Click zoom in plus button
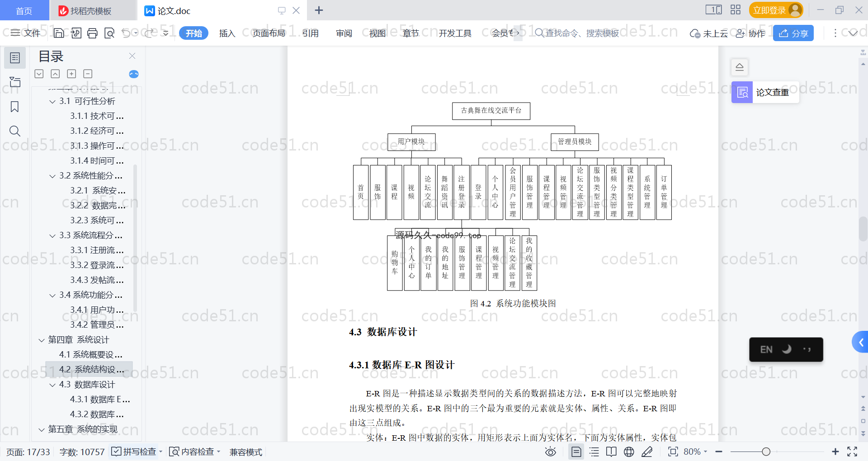Image resolution: width=868 pixels, height=461 pixels. click(x=835, y=452)
